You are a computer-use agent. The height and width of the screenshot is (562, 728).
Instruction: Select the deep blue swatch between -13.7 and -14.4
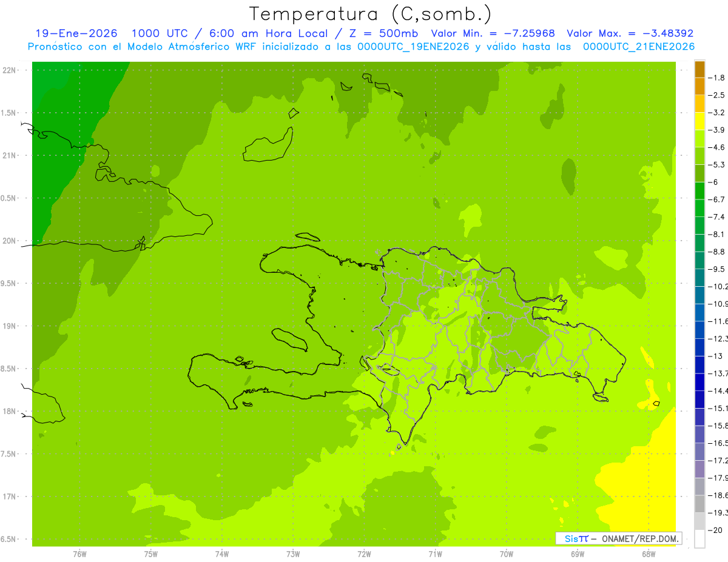[699, 382]
